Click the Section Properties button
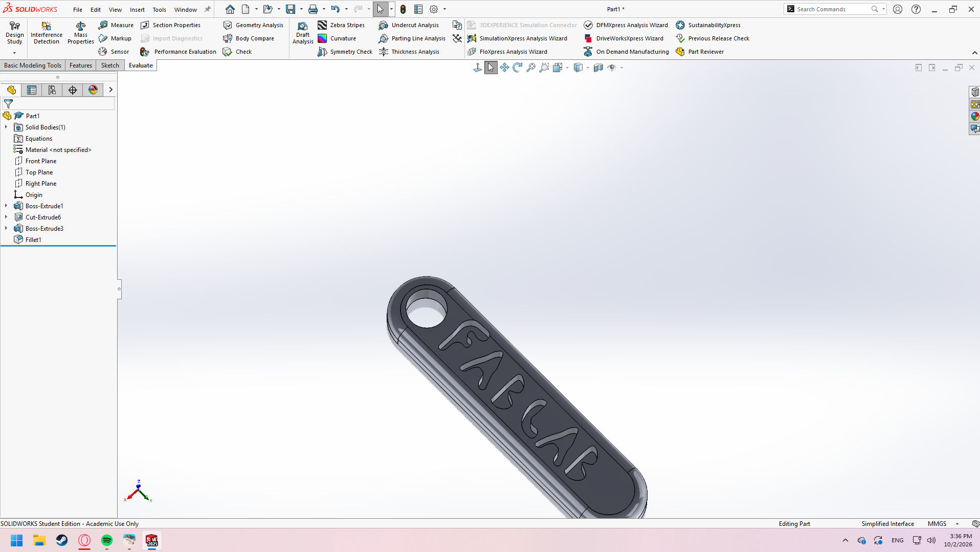980x552 pixels. point(170,25)
